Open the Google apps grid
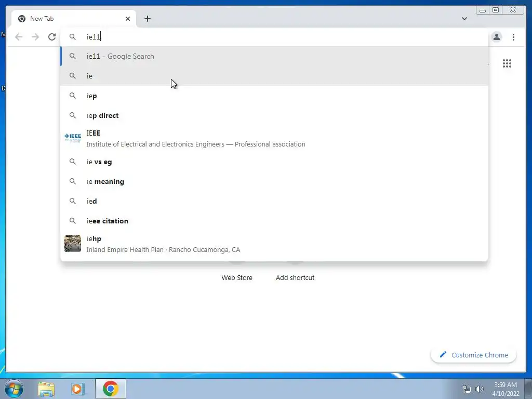532x399 pixels. tap(507, 63)
